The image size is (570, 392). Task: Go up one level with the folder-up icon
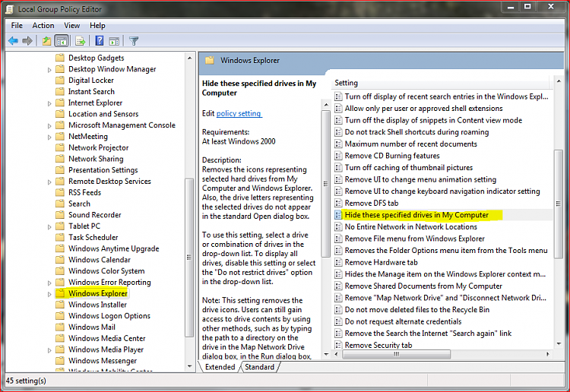[x=46, y=41]
